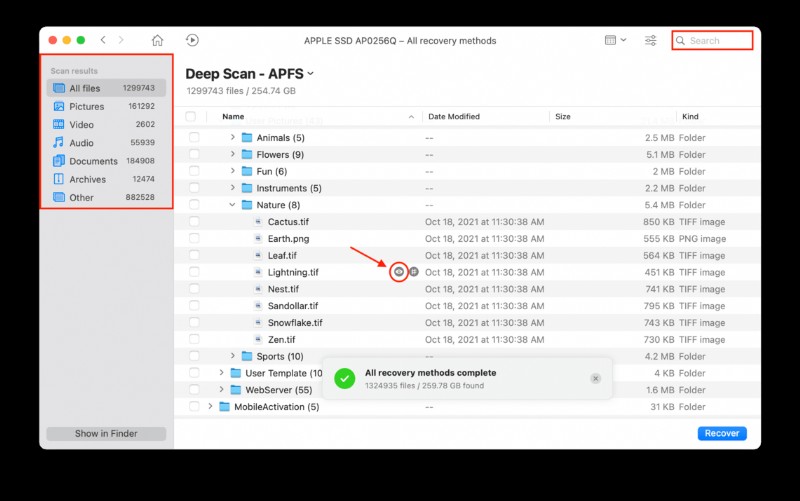Screen dimensions: 800x501
Task: Click the Show in Finder button
Action: point(106,433)
